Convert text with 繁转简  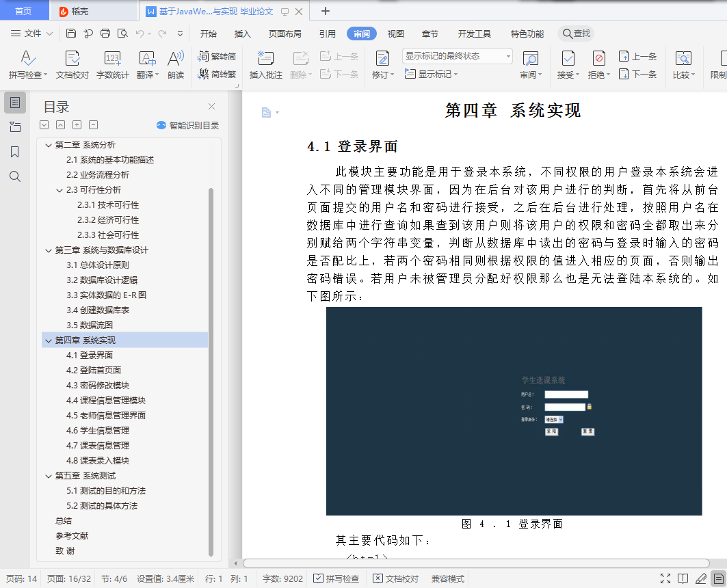click(x=217, y=56)
